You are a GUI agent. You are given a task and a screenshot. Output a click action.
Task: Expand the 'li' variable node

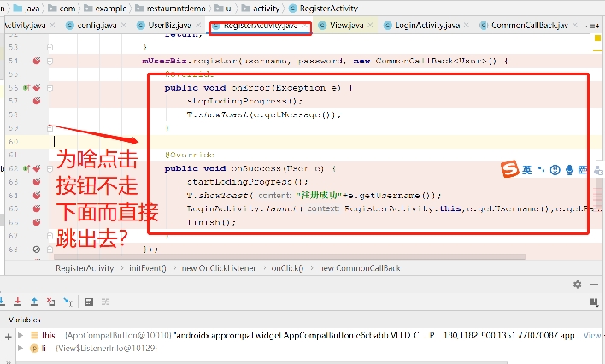click(x=21, y=348)
